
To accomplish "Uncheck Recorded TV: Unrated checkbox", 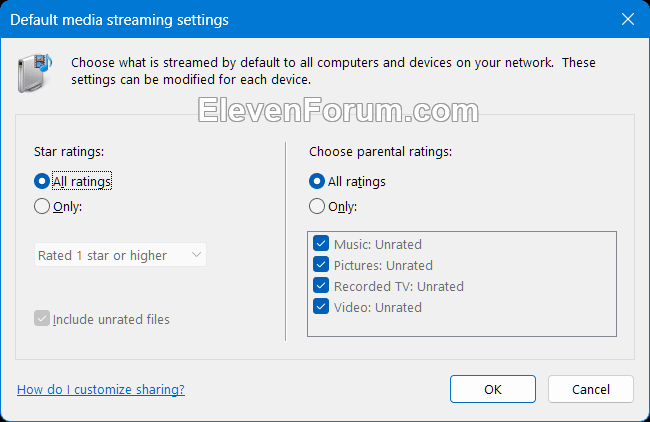I will tap(321, 286).
